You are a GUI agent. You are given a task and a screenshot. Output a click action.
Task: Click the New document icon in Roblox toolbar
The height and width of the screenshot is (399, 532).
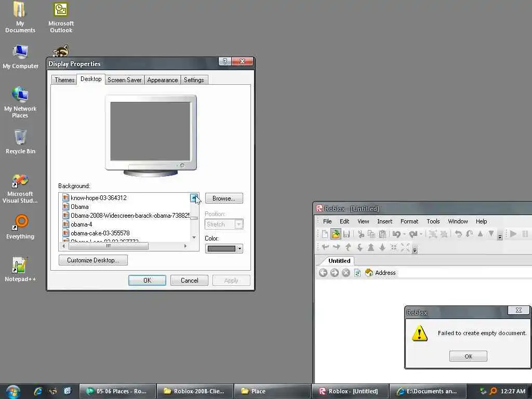point(325,234)
